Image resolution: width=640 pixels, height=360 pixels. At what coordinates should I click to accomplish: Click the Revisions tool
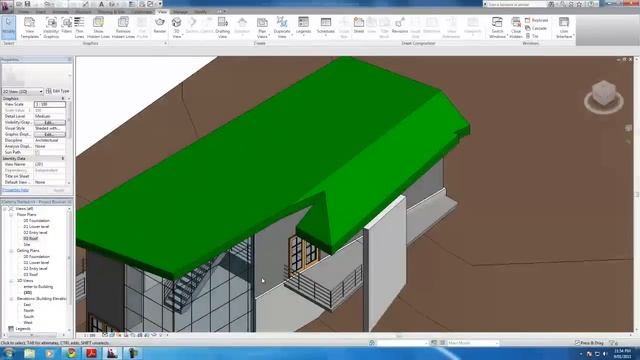(400, 25)
